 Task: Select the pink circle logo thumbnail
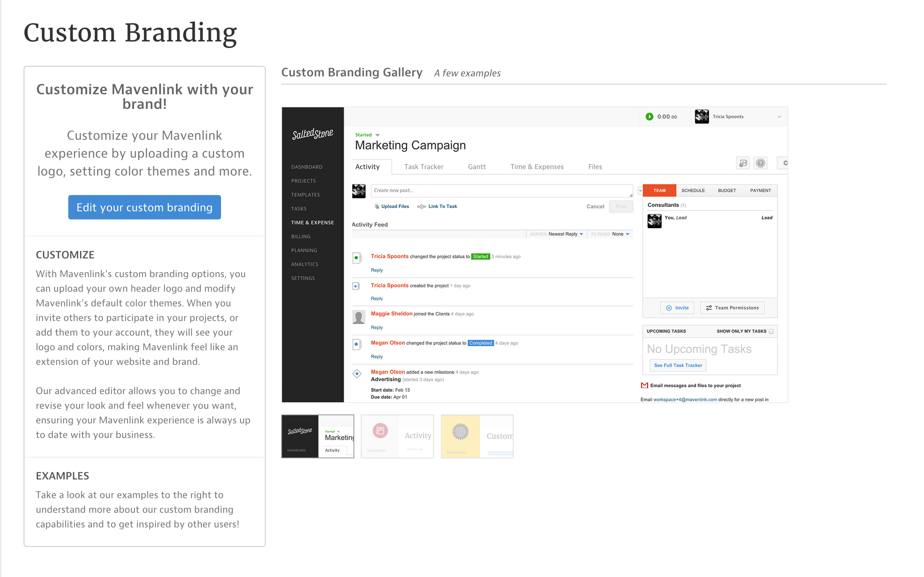397,436
